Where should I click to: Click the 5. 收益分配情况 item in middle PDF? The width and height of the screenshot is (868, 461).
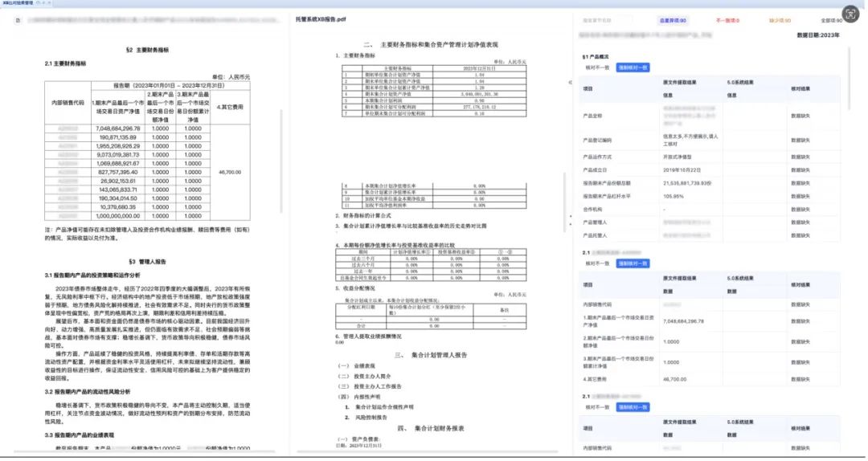coord(355,288)
